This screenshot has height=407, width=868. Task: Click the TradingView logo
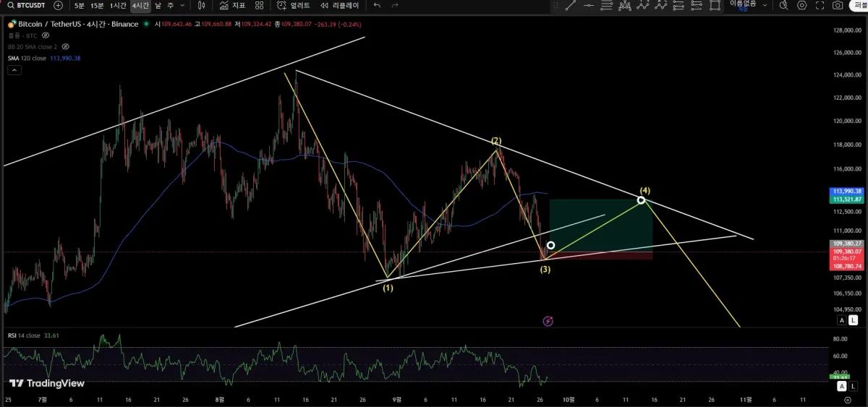click(47, 383)
